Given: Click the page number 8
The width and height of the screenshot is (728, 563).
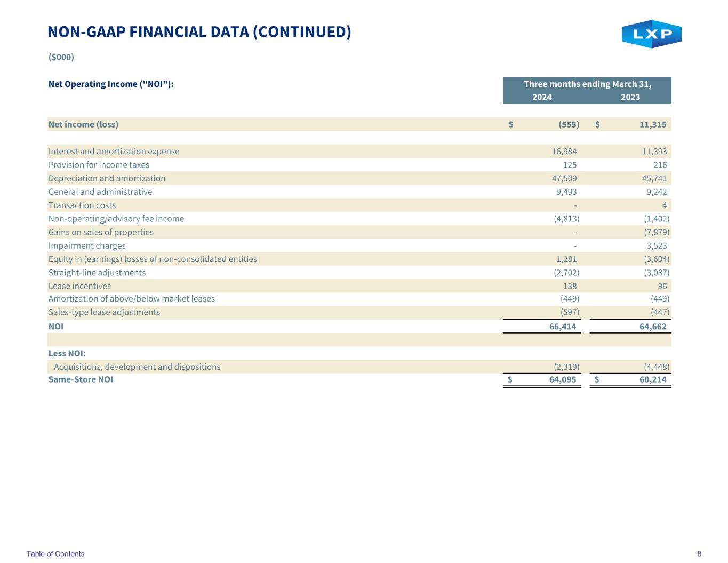Looking at the screenshot, I should tap(699, 554).
